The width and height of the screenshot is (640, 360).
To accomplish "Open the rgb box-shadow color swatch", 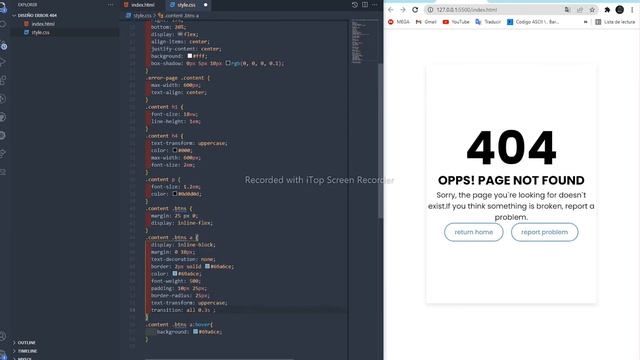I will [x=228, y=63].
